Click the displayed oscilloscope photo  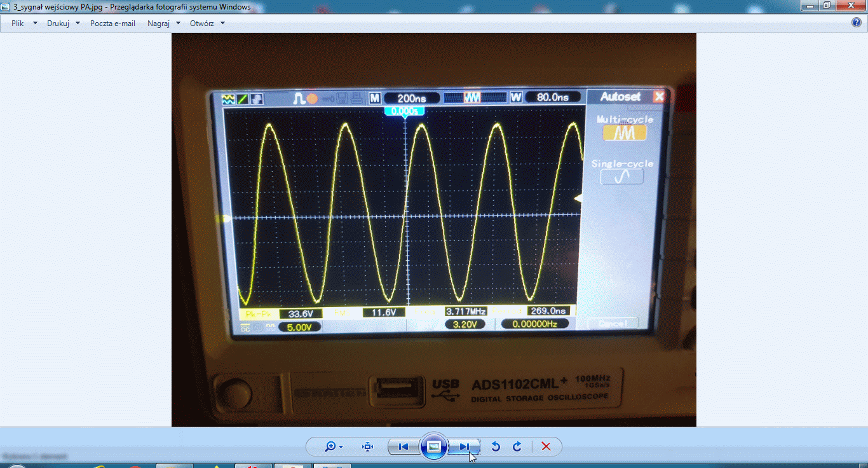point(433,229)
